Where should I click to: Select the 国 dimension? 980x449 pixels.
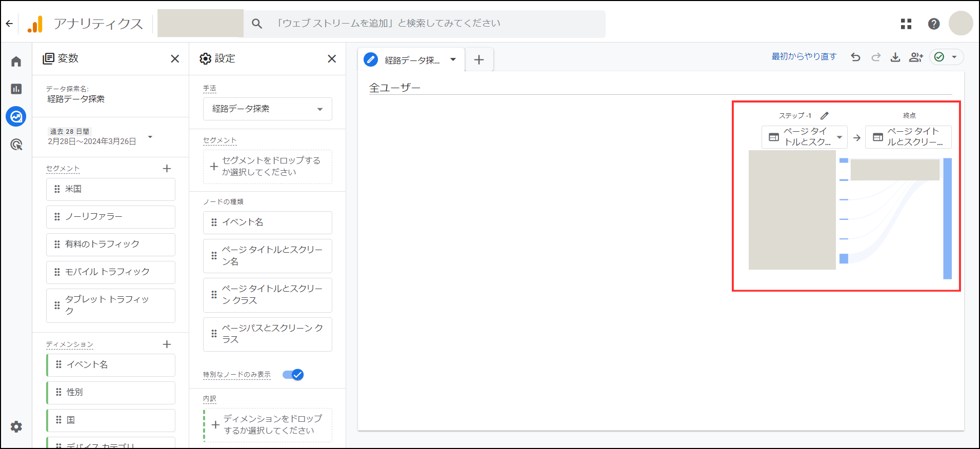111,420
